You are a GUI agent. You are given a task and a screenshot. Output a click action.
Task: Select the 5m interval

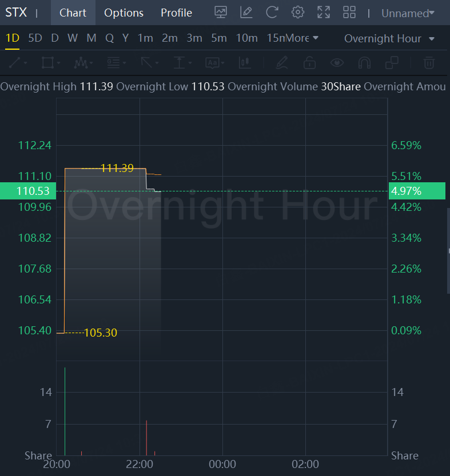pos(219,38)
